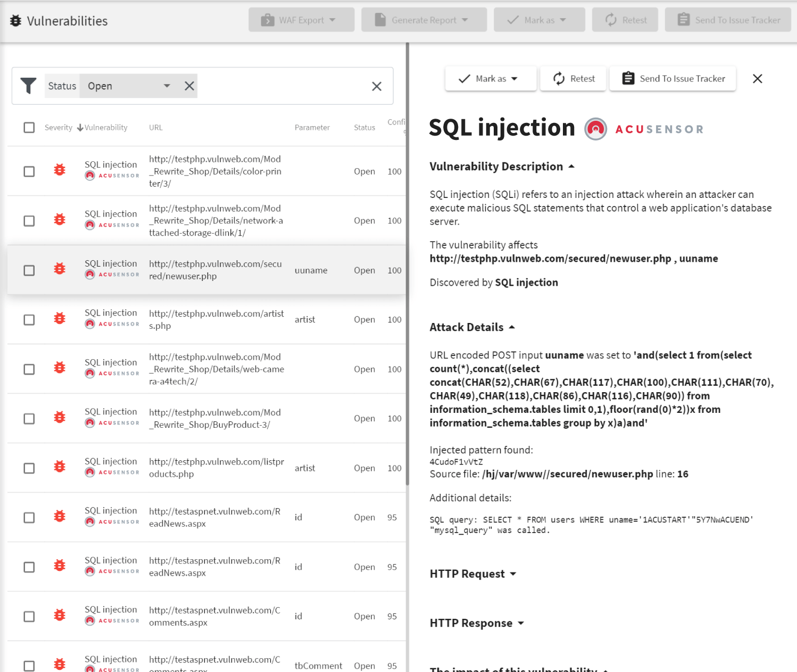Open the Mark as menu in the detail pane
Screen dimensions: 797x672
491,78
